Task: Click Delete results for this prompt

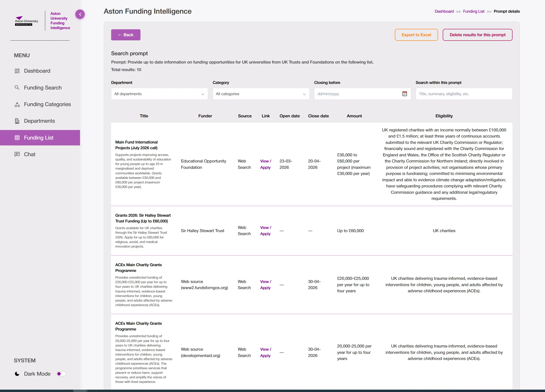Action: point(477,35)
